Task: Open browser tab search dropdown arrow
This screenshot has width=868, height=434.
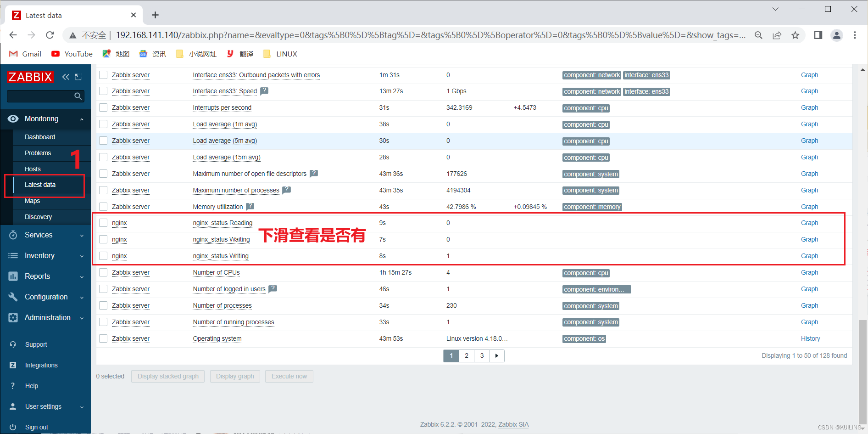Action: click(x=775, y=9)
